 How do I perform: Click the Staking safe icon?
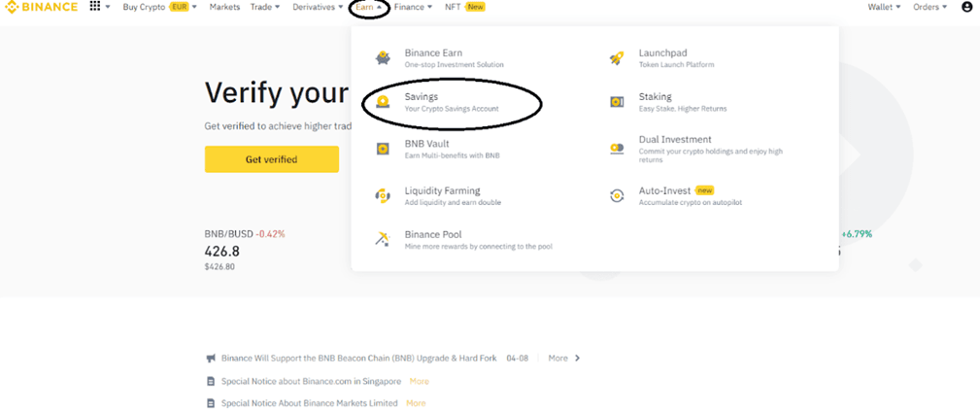tap(617, 102)
